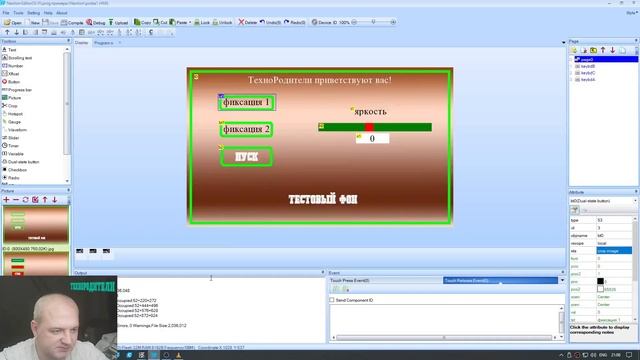The width and height of the screenshot is (640, 360).
Task: Select the Button component
Action: click(x=11, y=82)
